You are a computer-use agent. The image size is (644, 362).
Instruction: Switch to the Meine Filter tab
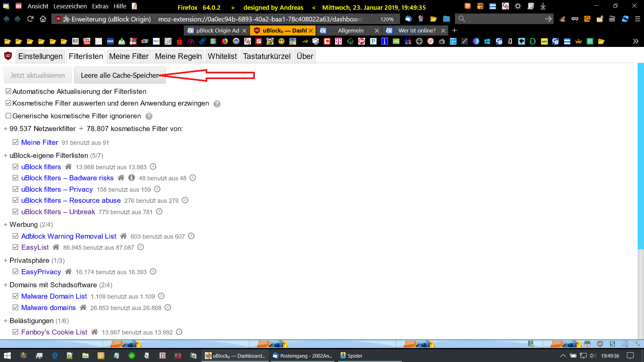(129, 56)
